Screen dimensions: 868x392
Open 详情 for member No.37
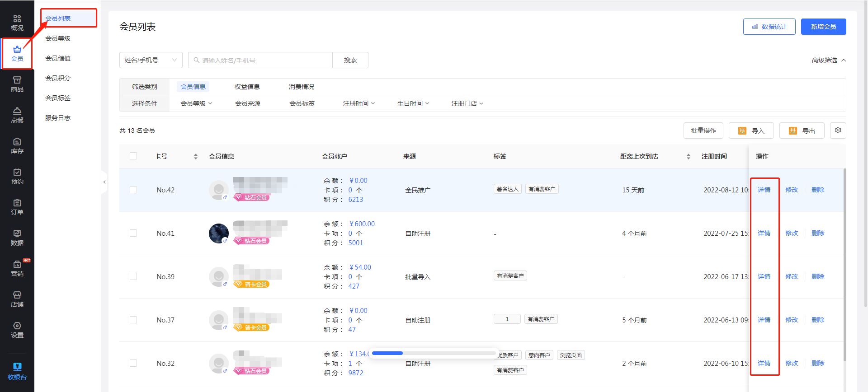point(764,320)
